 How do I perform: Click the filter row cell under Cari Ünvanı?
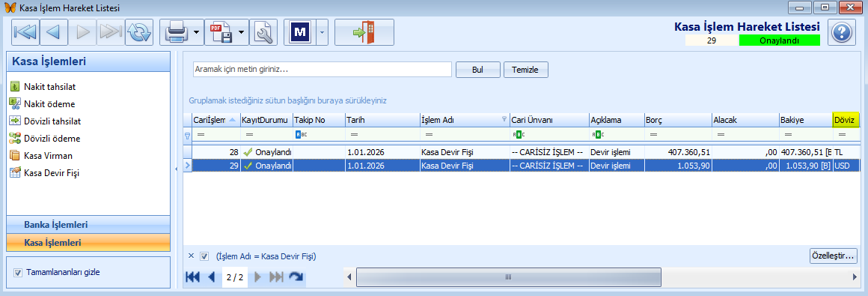[x=548, y=135]
